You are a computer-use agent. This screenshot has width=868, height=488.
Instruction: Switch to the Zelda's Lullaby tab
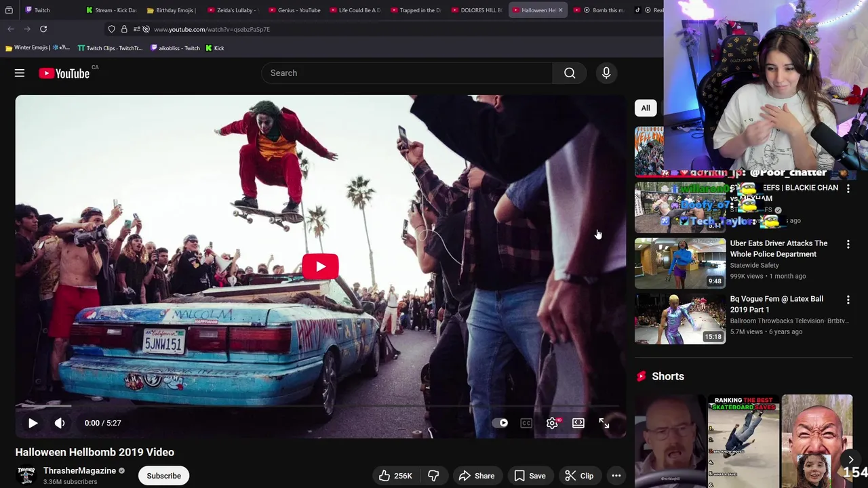tap(233, 10)
